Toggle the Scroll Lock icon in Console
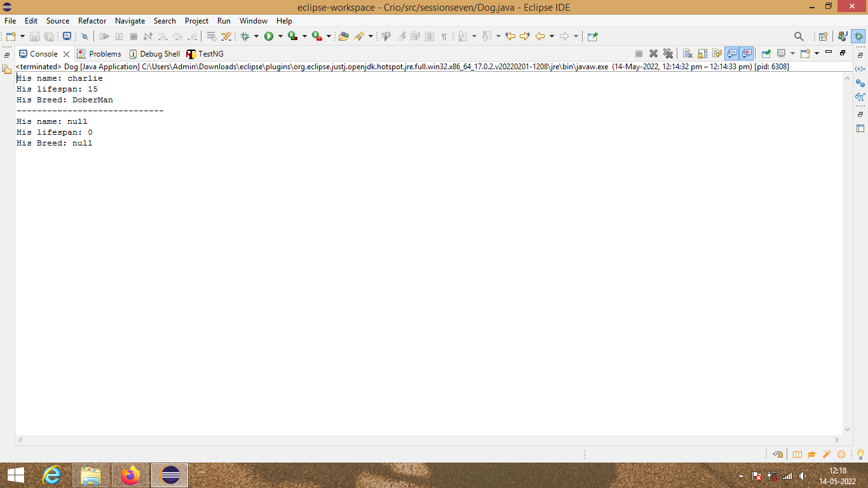The image size is (868, 488). (x=702, y=53)
